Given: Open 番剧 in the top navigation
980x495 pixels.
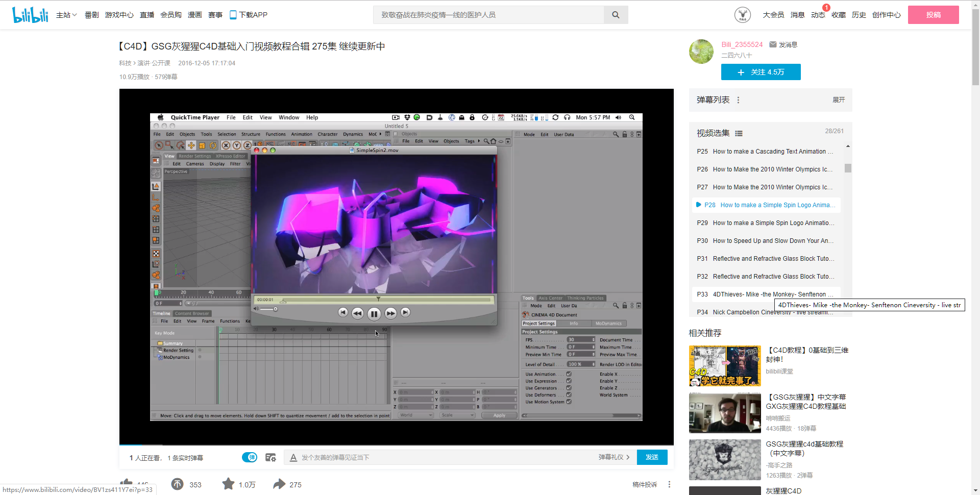Looking at the screenshot, I should pos(91,15).
